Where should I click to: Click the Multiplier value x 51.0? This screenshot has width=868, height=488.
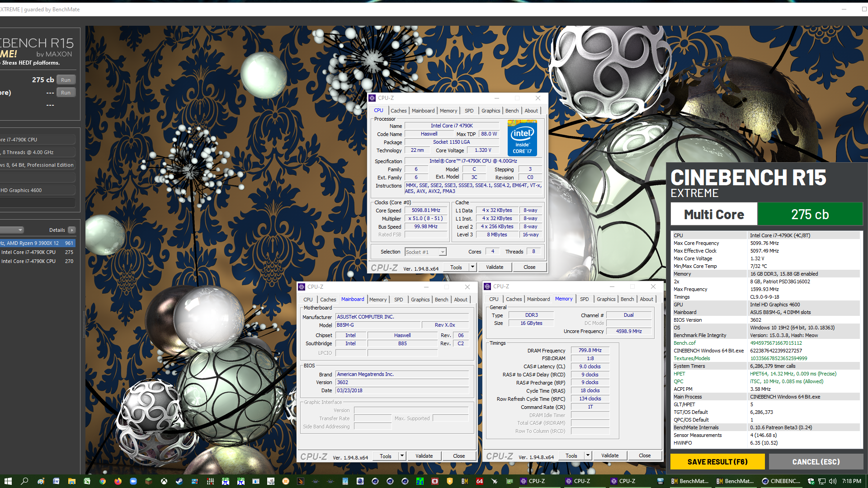click(x=425, y=218)
